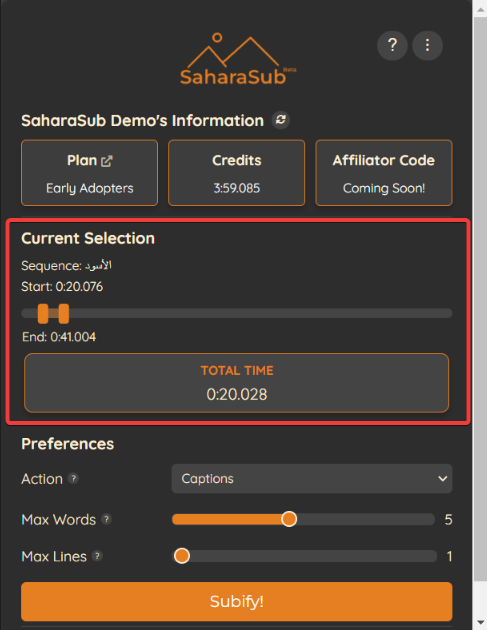The image size is (487, 630).
Task: Click the scrollbar down arrow
Action: coord(480,623)
